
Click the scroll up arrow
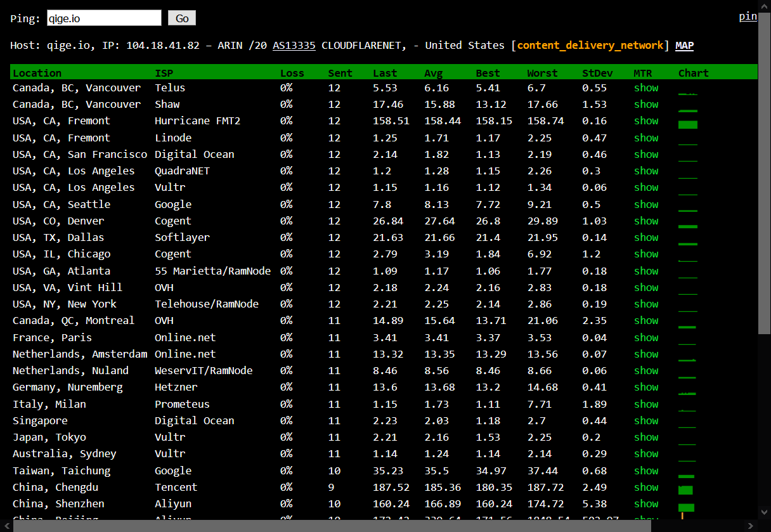pyautogui.click(x=764, y=5)
